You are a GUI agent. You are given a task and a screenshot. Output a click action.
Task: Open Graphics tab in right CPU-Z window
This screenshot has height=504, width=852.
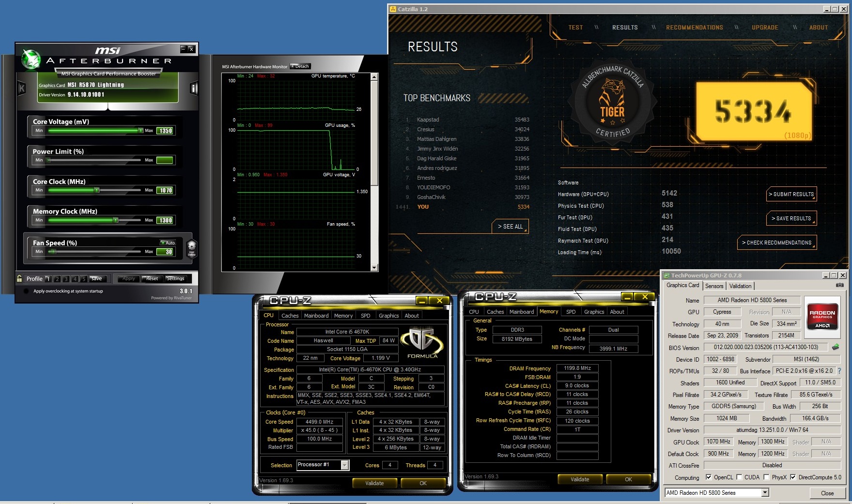(594, 312)
